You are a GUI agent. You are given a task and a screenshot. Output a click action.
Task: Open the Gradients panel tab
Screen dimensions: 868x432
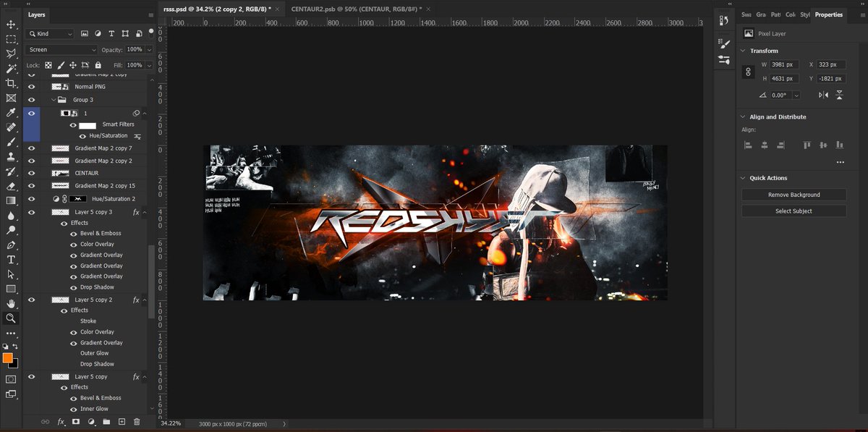click(x=761, y=14)
